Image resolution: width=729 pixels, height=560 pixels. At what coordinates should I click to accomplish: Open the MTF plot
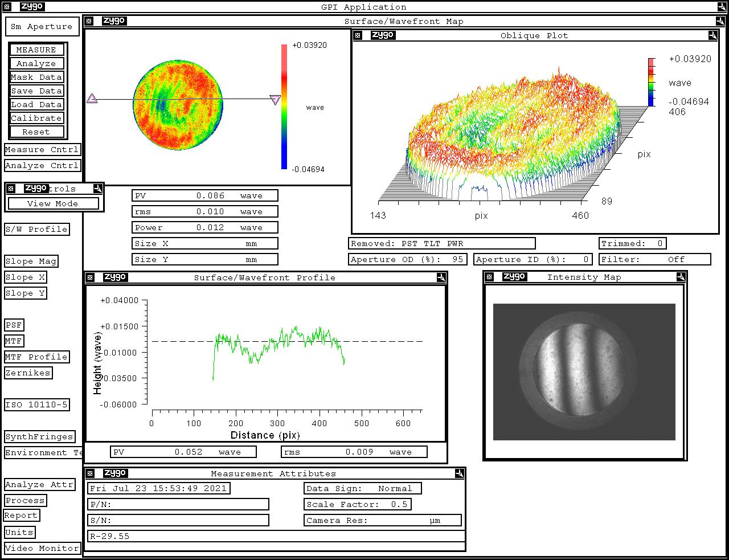tap(14, 341)
